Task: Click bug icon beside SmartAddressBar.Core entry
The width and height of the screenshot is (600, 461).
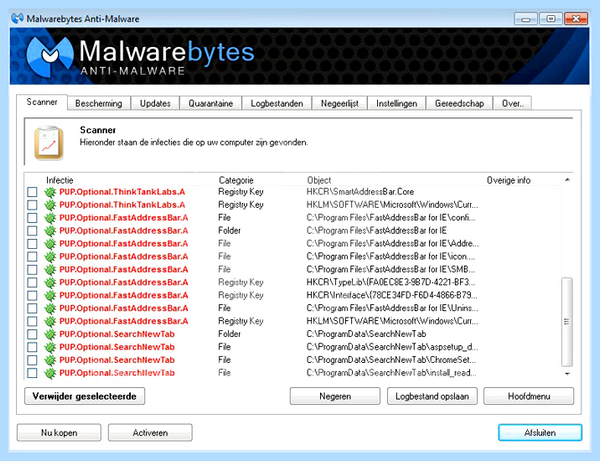Action: pos(50,192)
